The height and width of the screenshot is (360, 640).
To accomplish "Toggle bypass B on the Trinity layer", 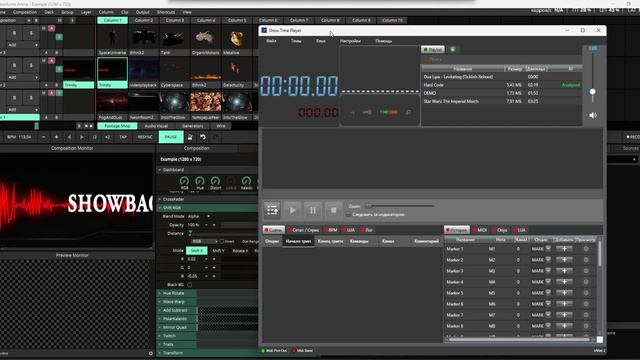I will click(x=14, y=65).
